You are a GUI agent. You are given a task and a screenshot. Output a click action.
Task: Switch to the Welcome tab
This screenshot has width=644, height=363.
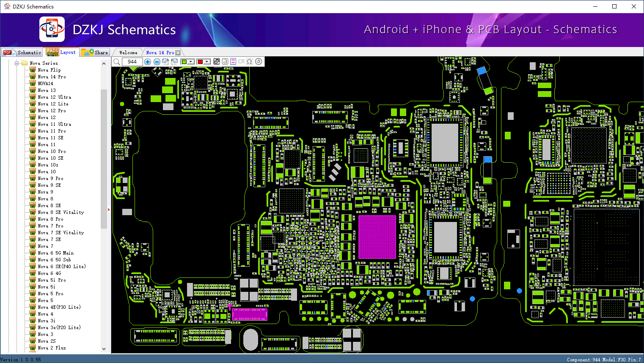click(x=128, y=53)
